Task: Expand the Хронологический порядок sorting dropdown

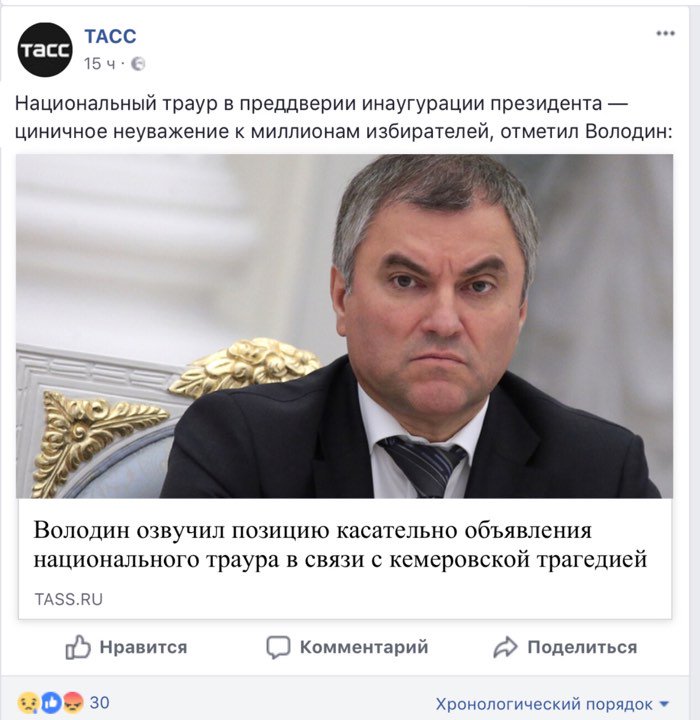Action: 552,704
